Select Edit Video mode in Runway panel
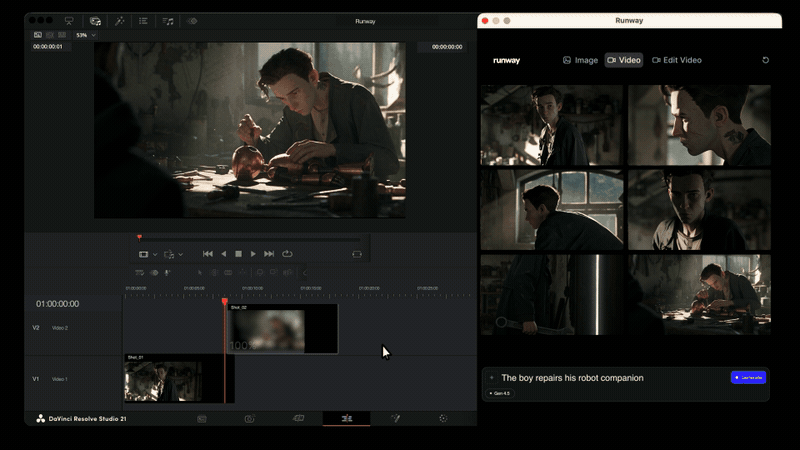Screen dimensions: 800x450 677,60
